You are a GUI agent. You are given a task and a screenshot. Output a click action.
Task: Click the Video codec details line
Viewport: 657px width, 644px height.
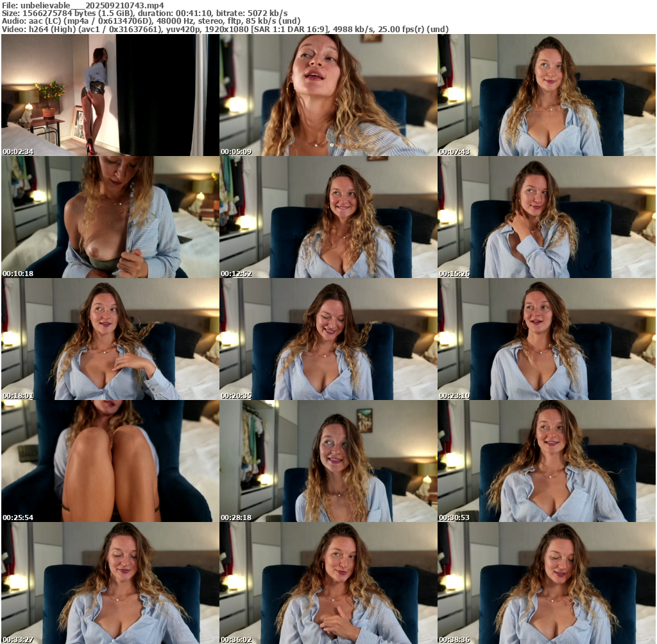(225, 30)
